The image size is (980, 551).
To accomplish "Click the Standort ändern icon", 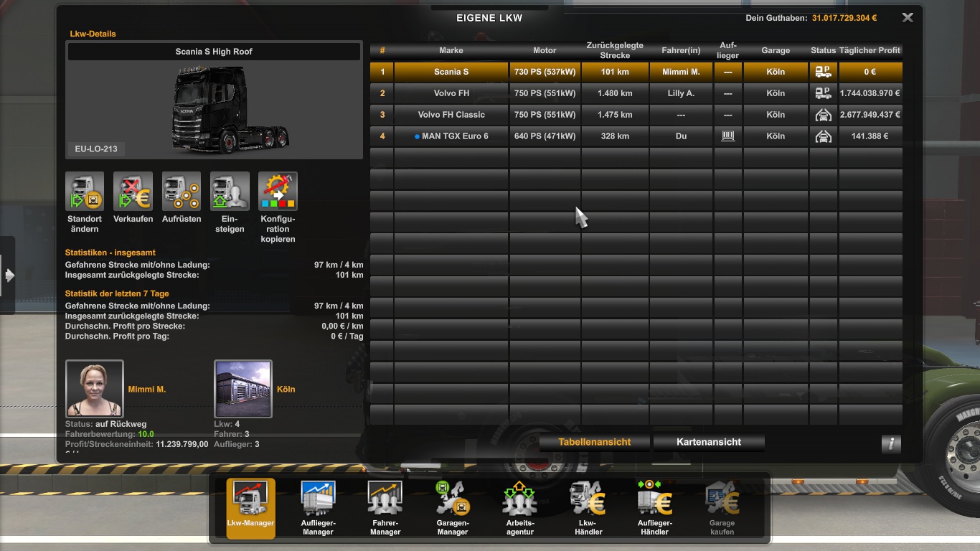I will click(85, 191).
